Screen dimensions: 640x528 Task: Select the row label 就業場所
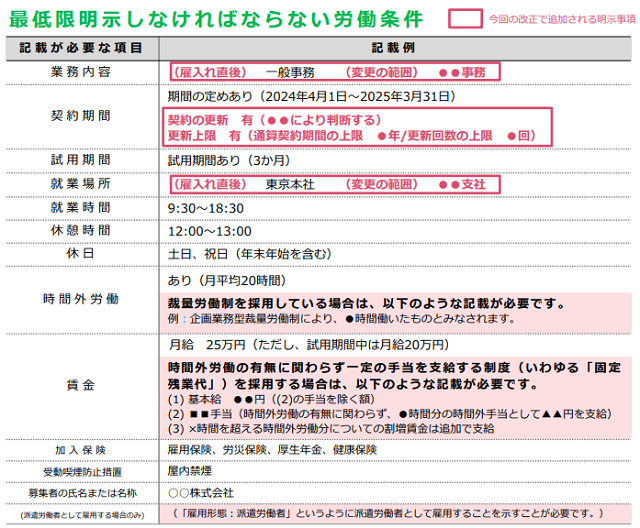(x=81, y=184)
